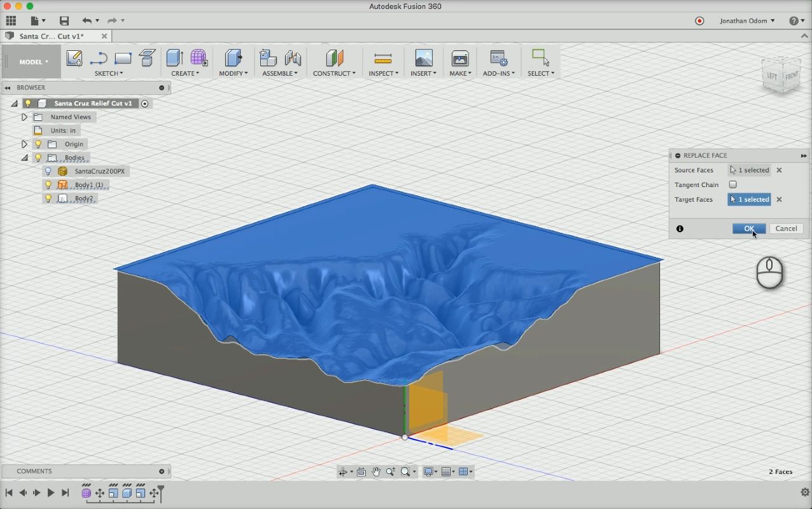Select the Sketch tool
Image resolution: width=812 pixels, height=509 pixels.
[74, 58]
